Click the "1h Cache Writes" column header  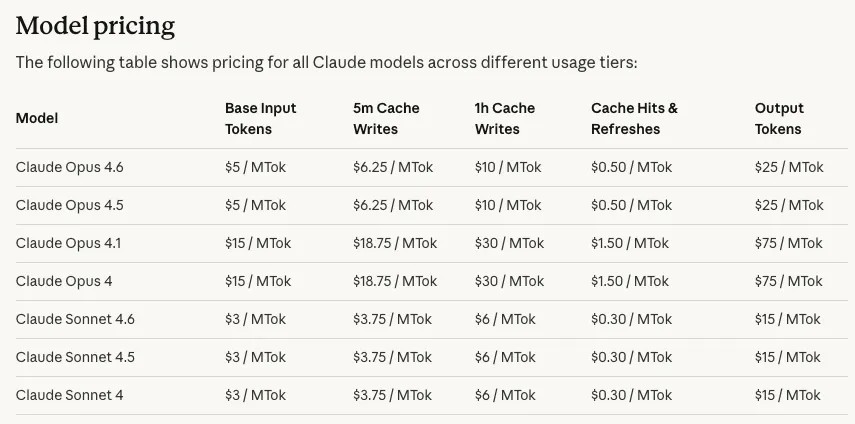point(504,118)
